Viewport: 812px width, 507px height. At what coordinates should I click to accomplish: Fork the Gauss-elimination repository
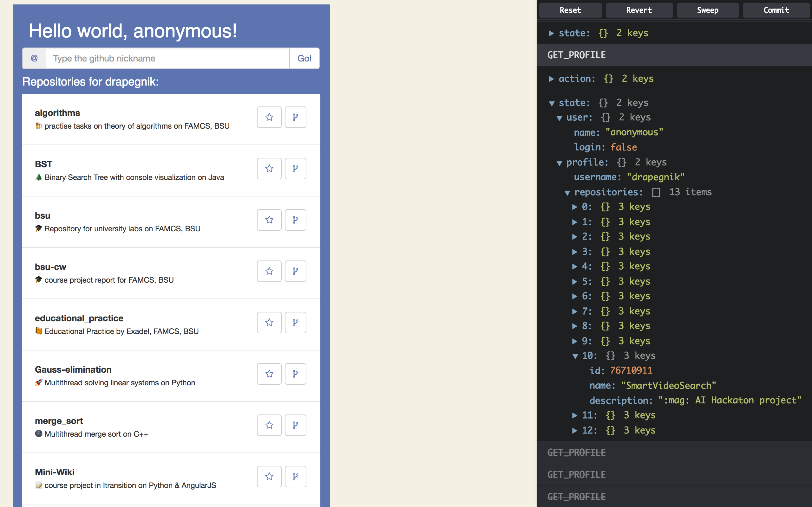coord(295,374)
